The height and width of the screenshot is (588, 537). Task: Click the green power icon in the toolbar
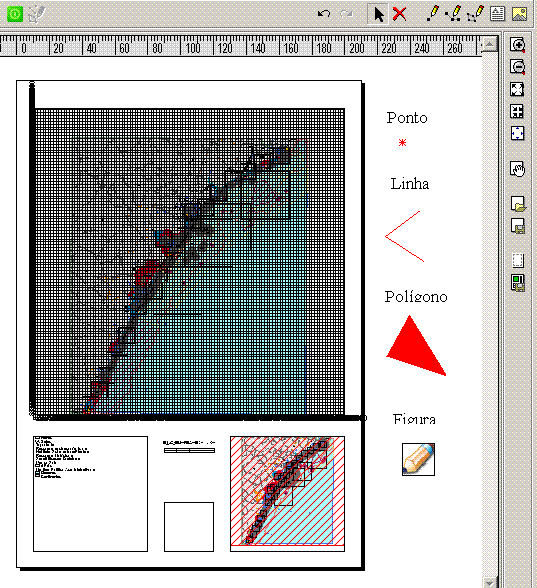tap(15, 14)
